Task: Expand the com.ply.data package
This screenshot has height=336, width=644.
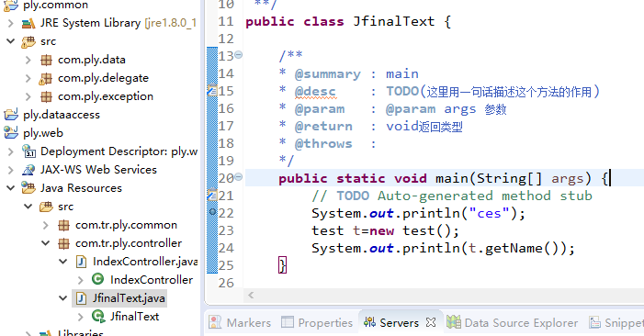Action: tap(28, 60)
